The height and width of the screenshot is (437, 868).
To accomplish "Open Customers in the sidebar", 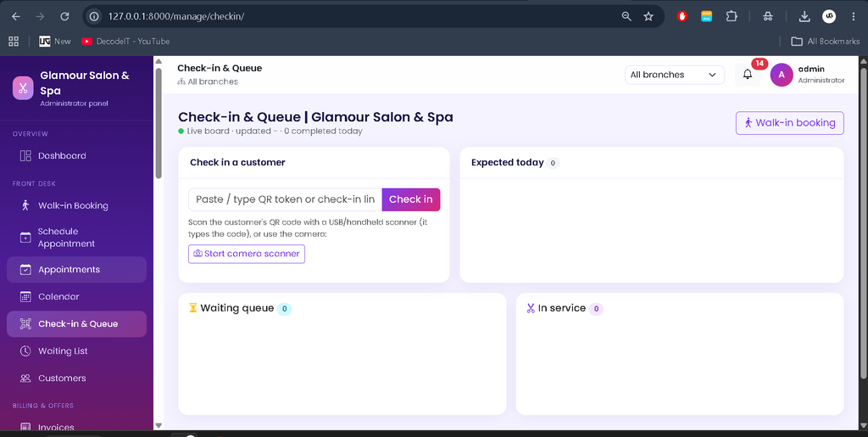I will [76, 378].
